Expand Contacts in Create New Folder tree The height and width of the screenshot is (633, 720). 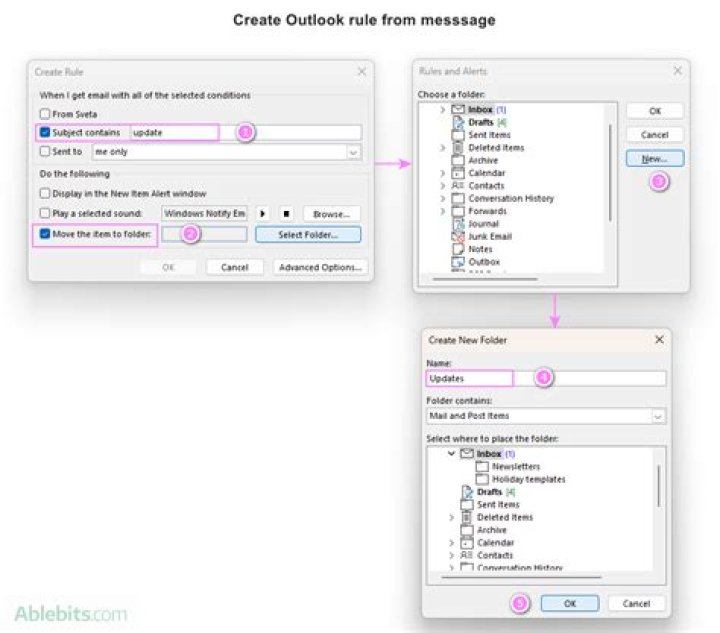click(451, 555)
